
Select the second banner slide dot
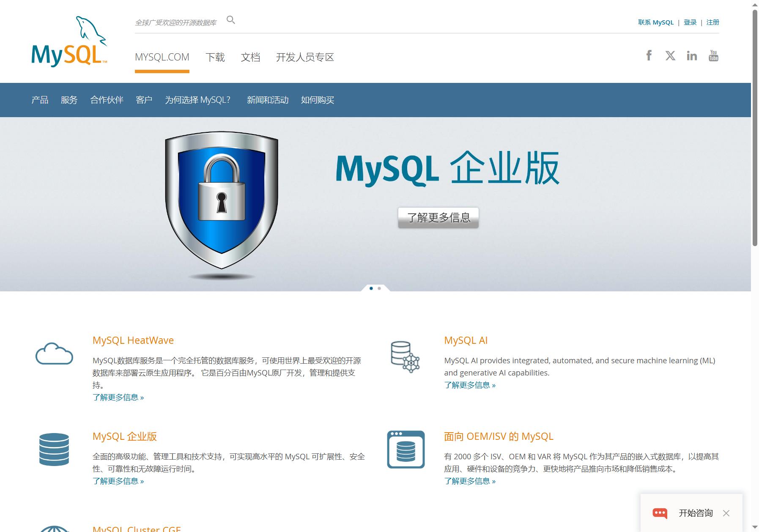379,288
